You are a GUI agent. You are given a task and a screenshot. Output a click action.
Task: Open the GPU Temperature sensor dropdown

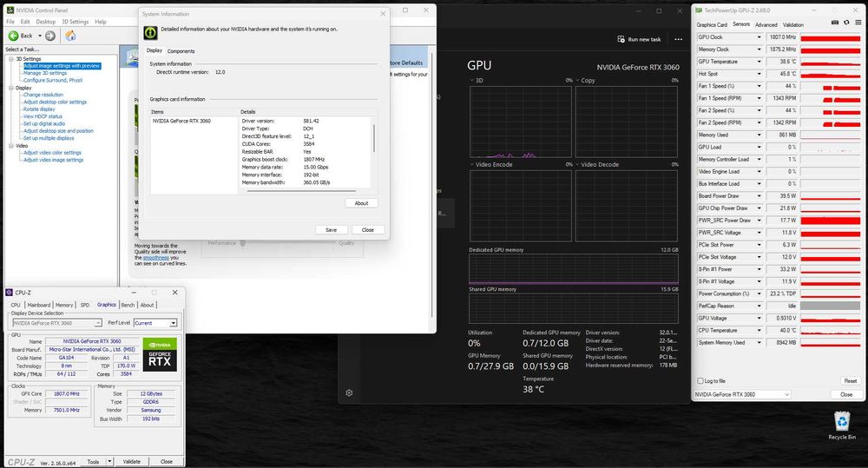[759, 62]
